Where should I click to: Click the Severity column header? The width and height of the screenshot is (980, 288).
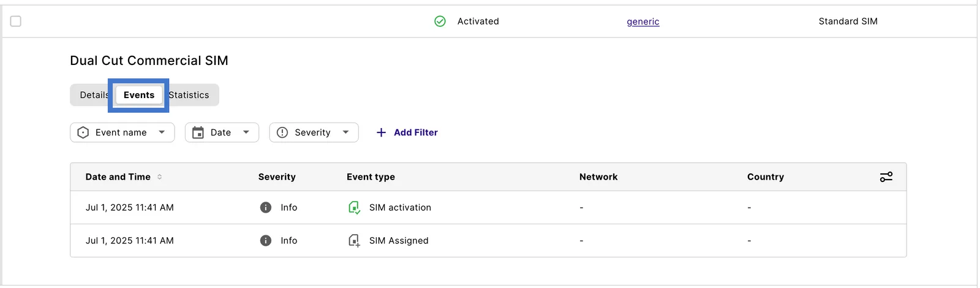tap(277, 176)
